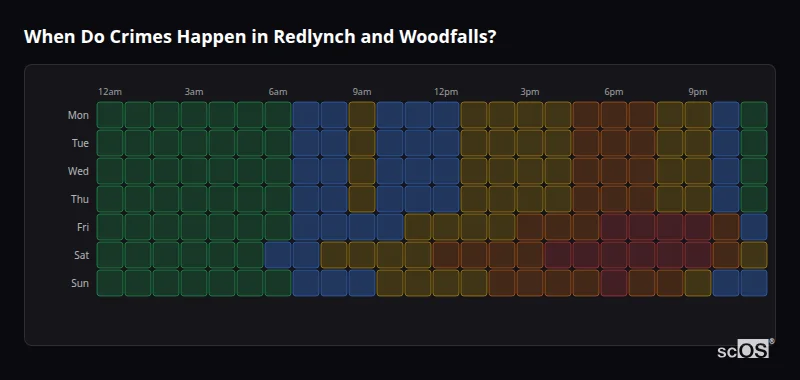This screenshot has height=380, width=800.
Task: Click the Fri row label
Action: tap(83, 227)
